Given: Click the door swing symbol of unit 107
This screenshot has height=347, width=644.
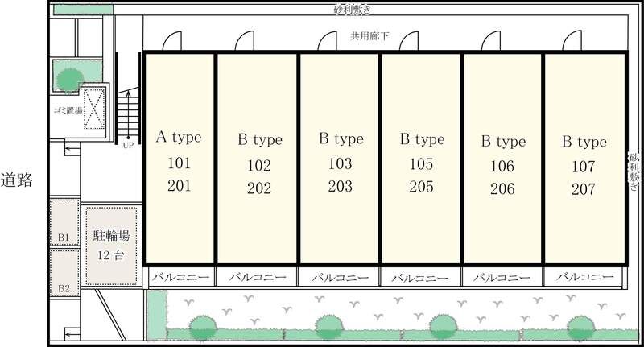Looking at the screenshot, I should (x=572, y=41).
